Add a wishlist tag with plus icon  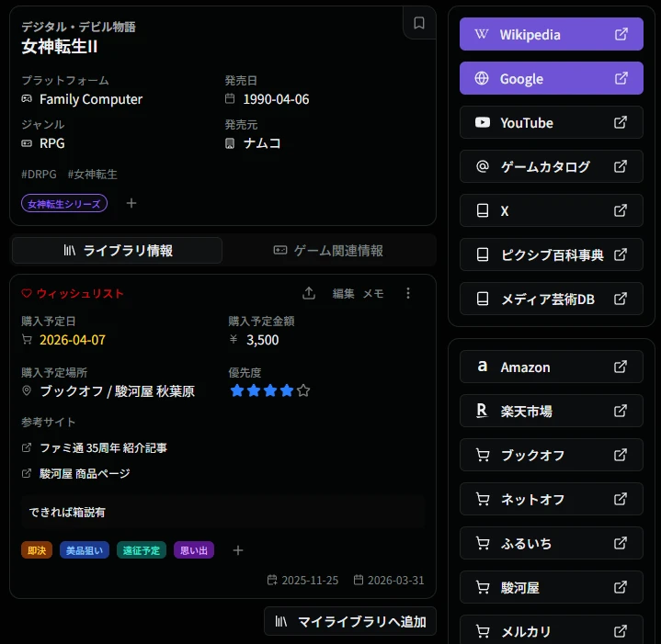click(238, 550)
